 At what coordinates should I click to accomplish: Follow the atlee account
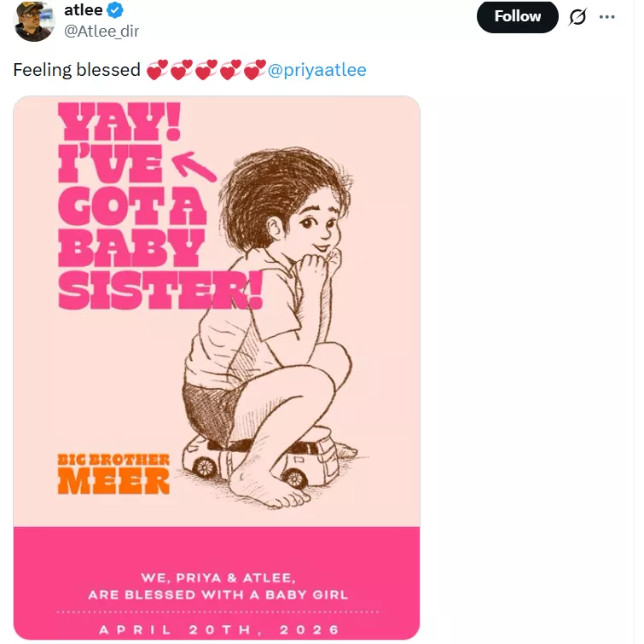tap(517, 17)
